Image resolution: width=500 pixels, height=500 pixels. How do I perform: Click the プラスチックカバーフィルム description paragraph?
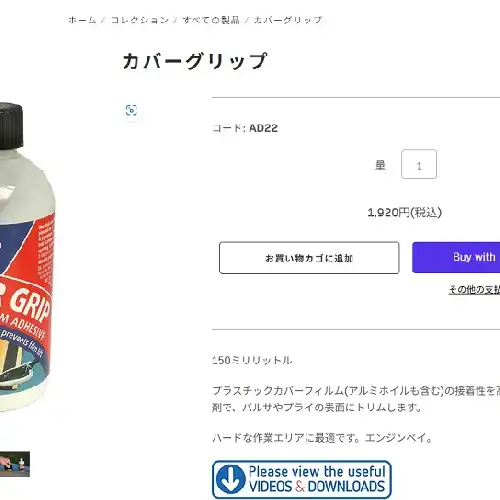point(356,399)
